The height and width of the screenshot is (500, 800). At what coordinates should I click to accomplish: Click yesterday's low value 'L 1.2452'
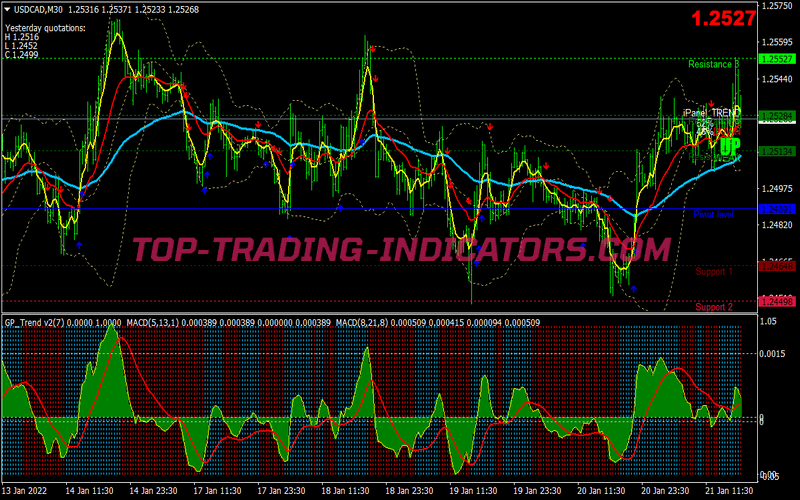[21, 46]
